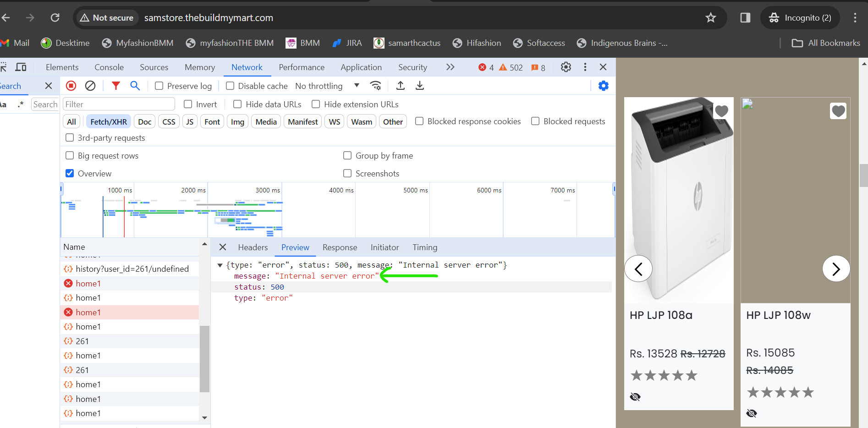This screenshot has height=428, width=868.
Task: Enable the Screenshots checkbox
Action: [347, 174]
